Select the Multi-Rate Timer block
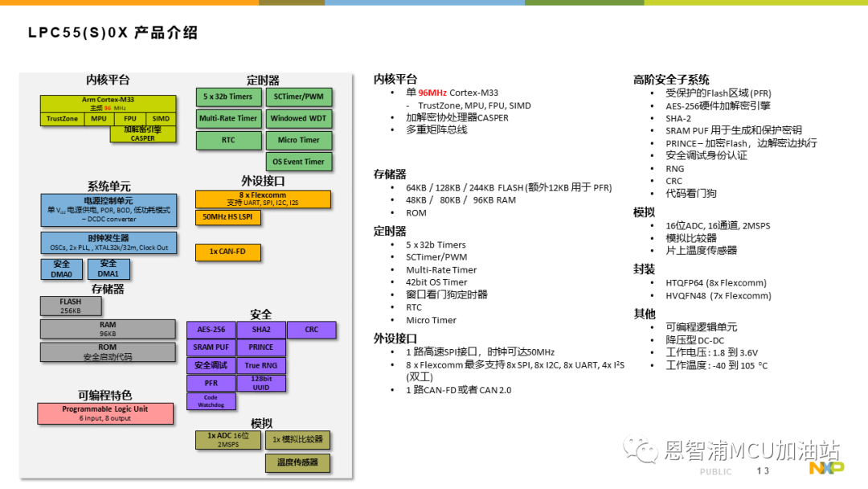Screen dimensions: 868x489 pos(228,118)
